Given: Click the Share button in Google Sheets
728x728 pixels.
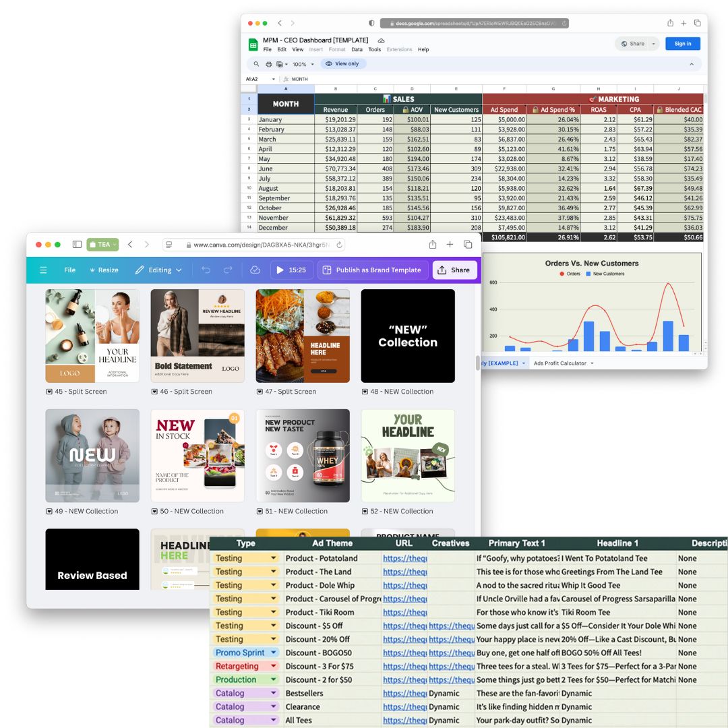Looking at the screenshot, I should 633,44.
